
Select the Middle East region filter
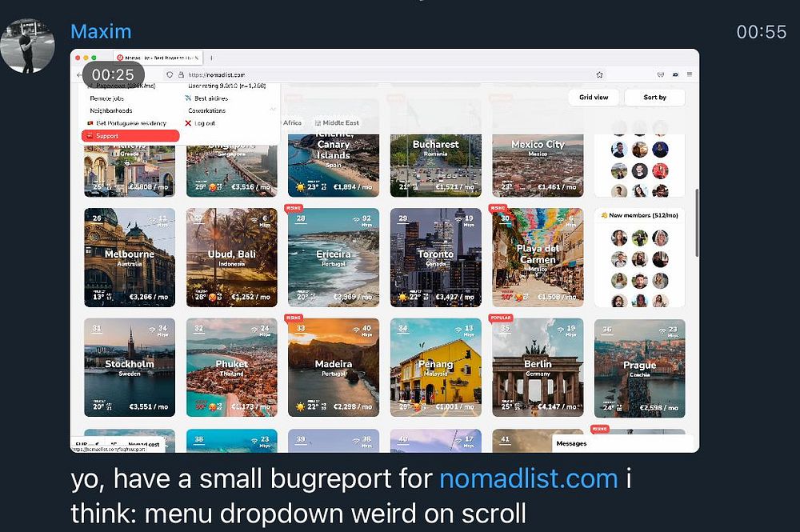coord(337,123)
